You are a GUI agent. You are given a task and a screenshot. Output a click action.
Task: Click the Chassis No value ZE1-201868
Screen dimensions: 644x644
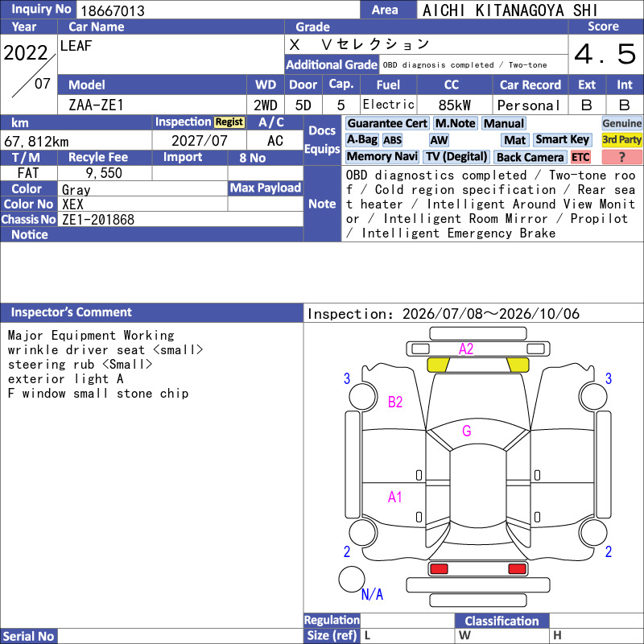(x=97, y=219)
